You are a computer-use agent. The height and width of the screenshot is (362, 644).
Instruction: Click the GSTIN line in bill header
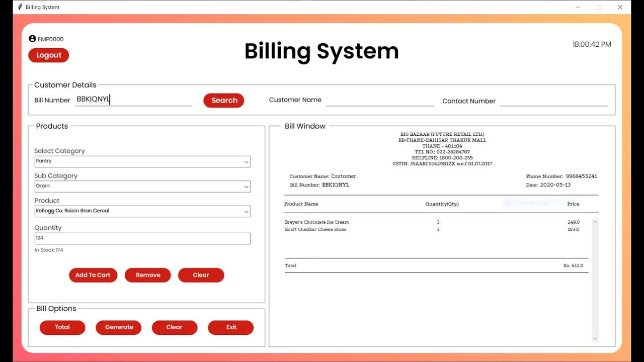[x=442, y=164]
